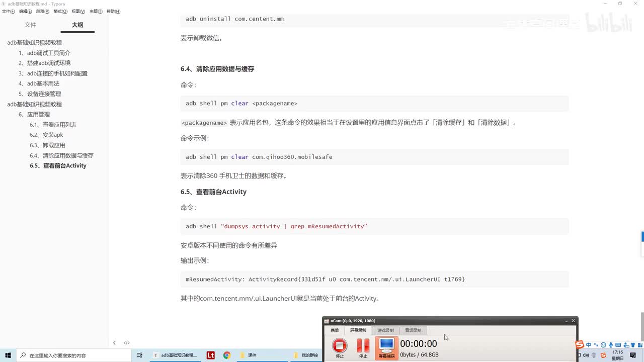Open the 文件(F) menu in Typora
The image size is (644, 362).
click(x=8, y=11)
